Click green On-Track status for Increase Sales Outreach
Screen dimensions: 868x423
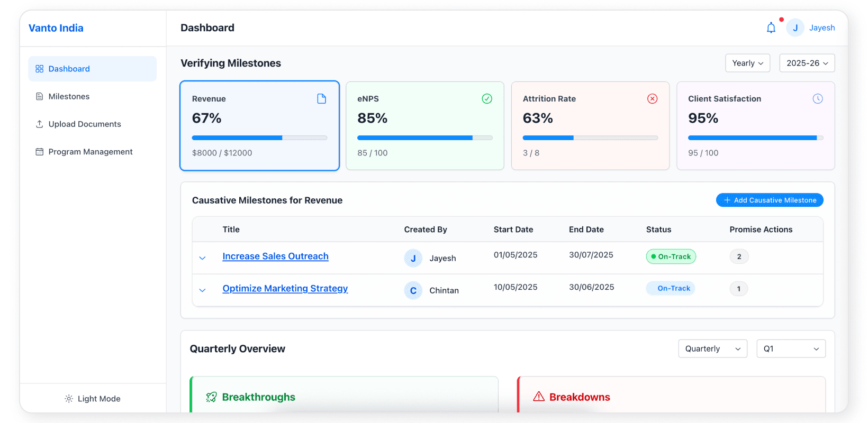pyautogui.click(x=671, y=256)
